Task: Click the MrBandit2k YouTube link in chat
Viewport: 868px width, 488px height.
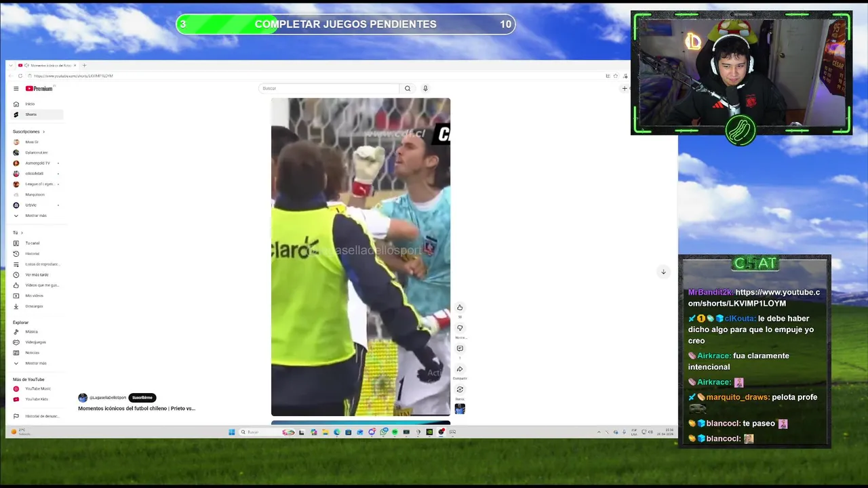Action: [x=754, y=298]
